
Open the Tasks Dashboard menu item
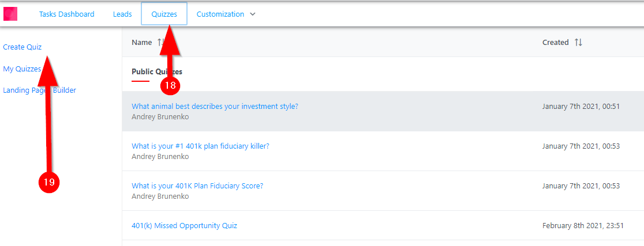(x=66, y=14)
